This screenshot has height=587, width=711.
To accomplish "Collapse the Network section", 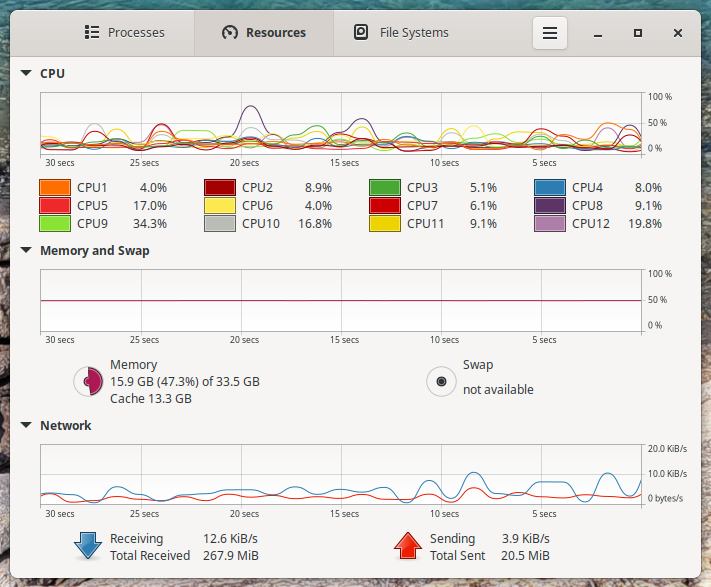I will coord(26,426).
